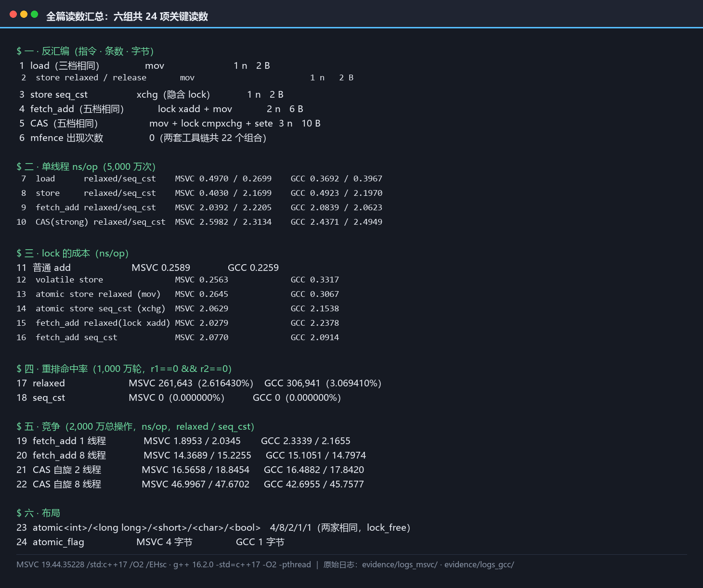Click row 24 'atomic_flag' label
Image resolution: width=703 pixels, height=588 pixels.
click(x=58, y=542)
